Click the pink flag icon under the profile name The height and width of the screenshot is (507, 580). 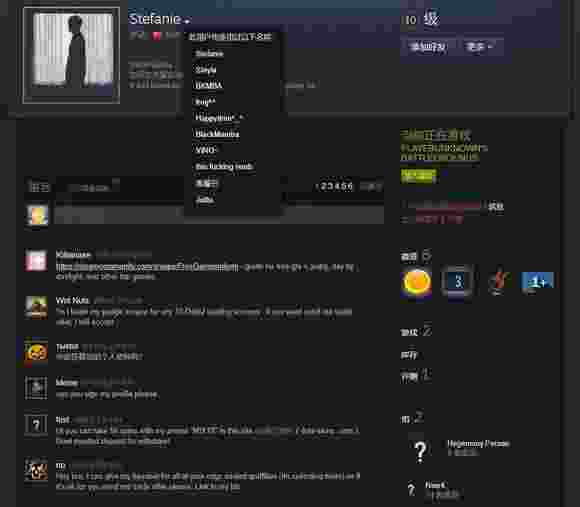[157, 36]
